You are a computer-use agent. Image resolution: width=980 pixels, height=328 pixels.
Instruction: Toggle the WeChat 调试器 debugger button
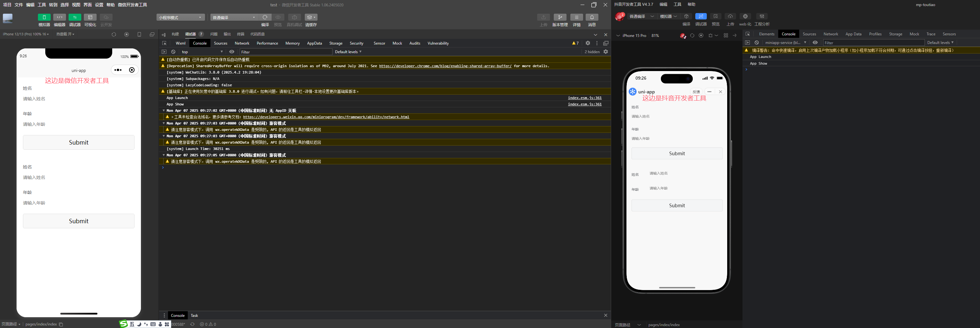coord(75,17)
